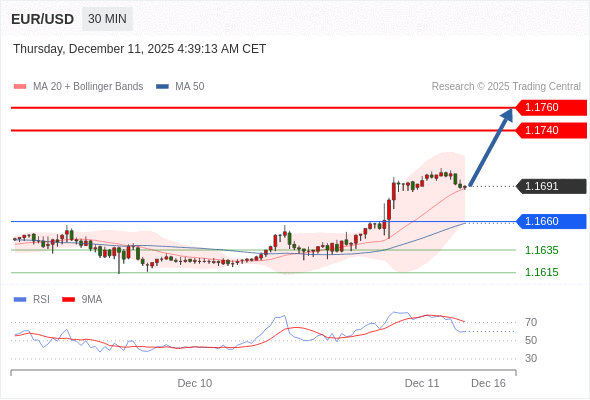Click the blue RSI legend swatch
Viewport: 590px width, 400px height.
coord(20,300)
